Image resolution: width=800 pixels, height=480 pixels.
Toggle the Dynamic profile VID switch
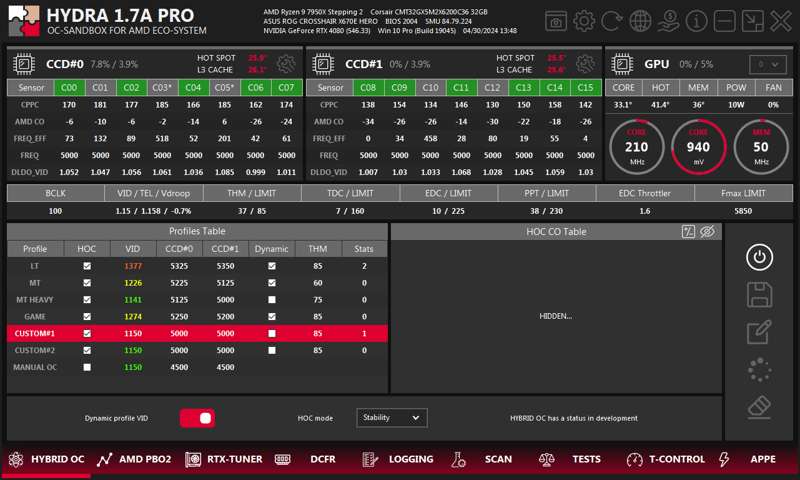(x=197, y=418)
